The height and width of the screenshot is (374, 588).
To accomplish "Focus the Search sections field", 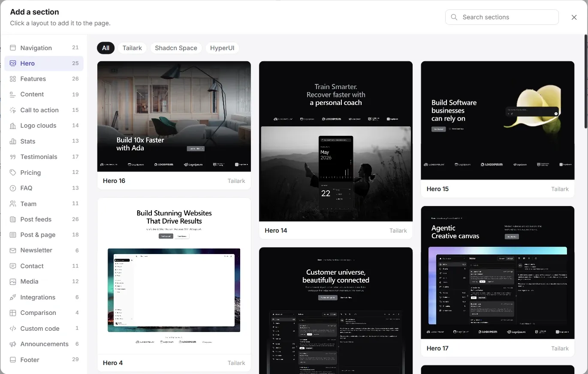I will pos(502,17).
